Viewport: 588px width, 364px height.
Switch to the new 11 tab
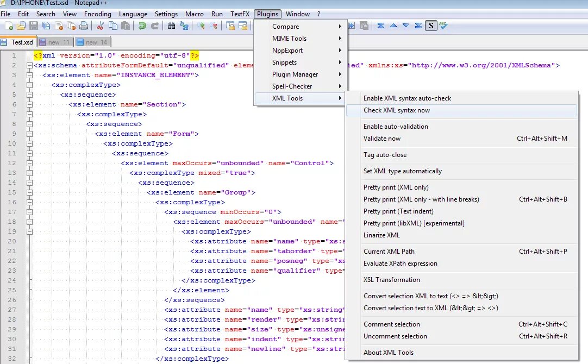point(55,42)
